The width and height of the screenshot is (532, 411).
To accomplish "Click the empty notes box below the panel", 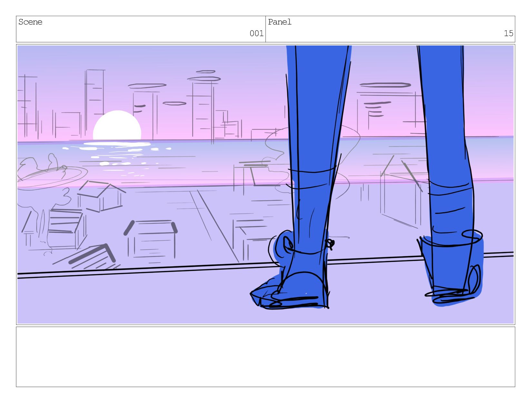I will coord(265,357).
